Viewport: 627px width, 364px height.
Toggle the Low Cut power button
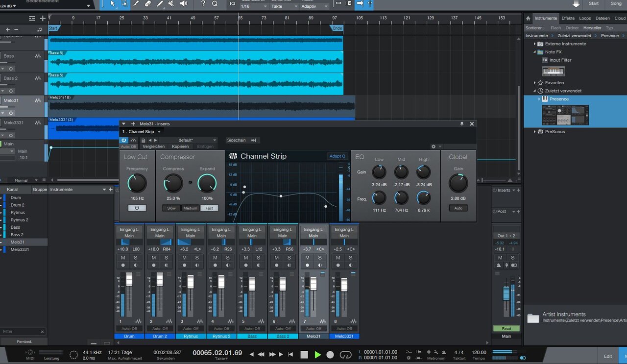(137, 208)
